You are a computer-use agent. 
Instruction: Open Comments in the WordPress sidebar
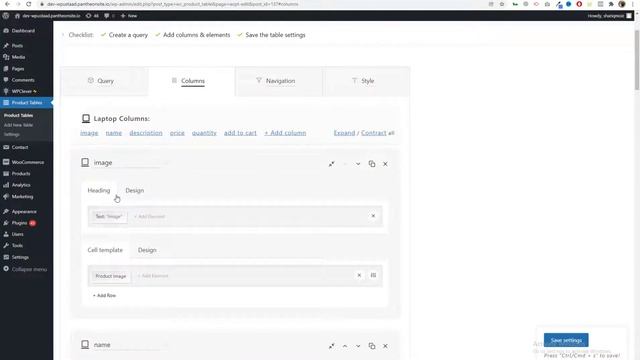23,80
